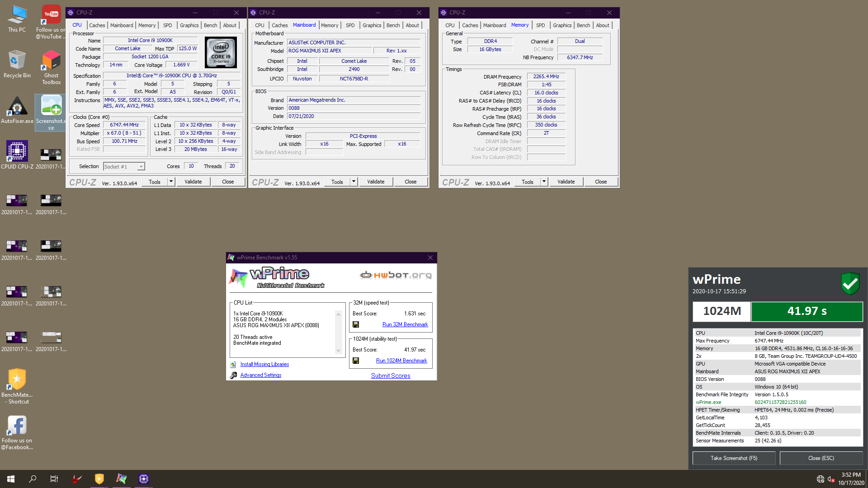Expand Tools dropdown arrow in Mainboard CPU-Z

354,182
